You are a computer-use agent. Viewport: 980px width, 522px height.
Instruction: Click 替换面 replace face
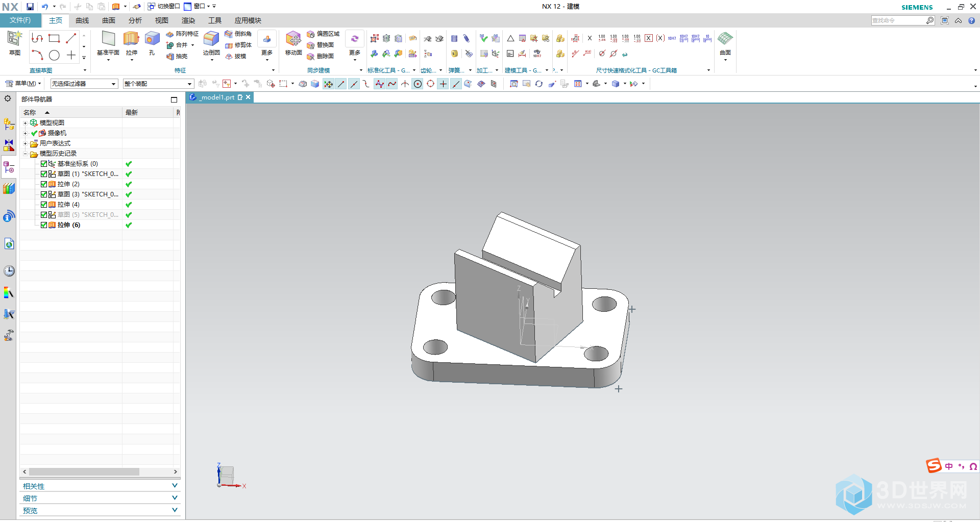321,45
